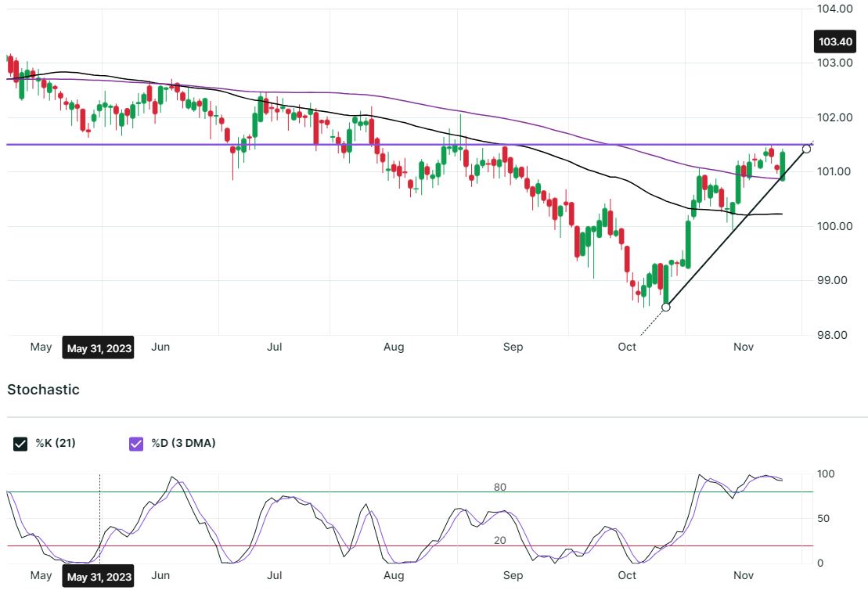Click the 102.00 price axis label
This screenshot has width=868, height=594.
(x=835, y=117)
